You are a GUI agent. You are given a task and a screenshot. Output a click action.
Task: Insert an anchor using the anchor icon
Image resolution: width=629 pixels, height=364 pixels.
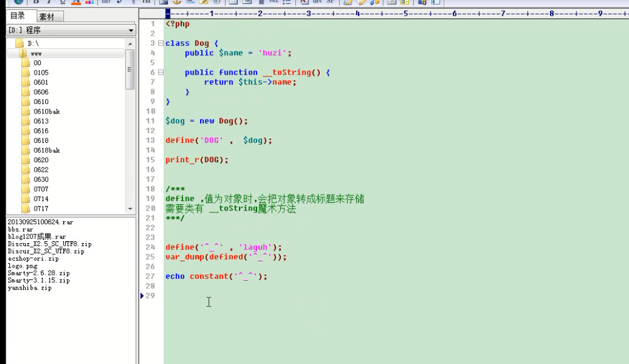177,3
